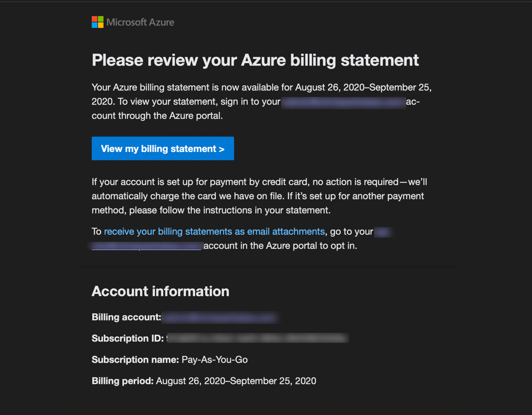The width and height of the screenshot is (532, 415).
Task: Click the blurred Subscription ID value
Action: click(258, 338)
